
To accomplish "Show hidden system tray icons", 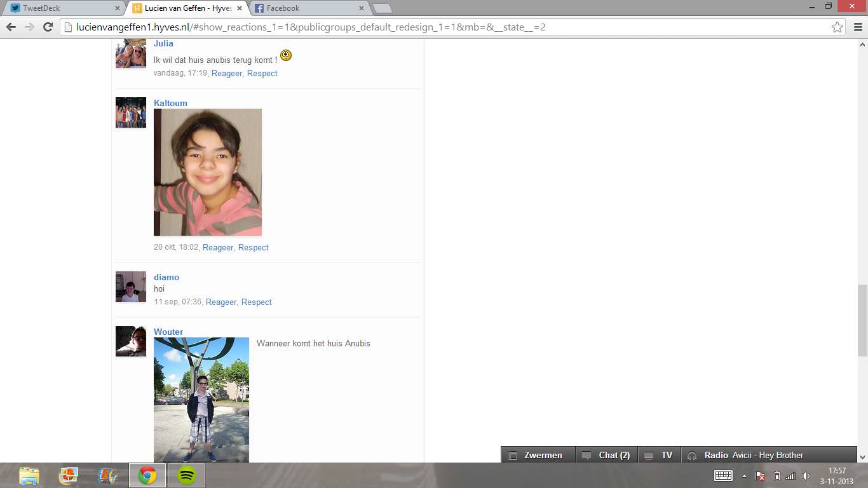I will coord(744,476).
